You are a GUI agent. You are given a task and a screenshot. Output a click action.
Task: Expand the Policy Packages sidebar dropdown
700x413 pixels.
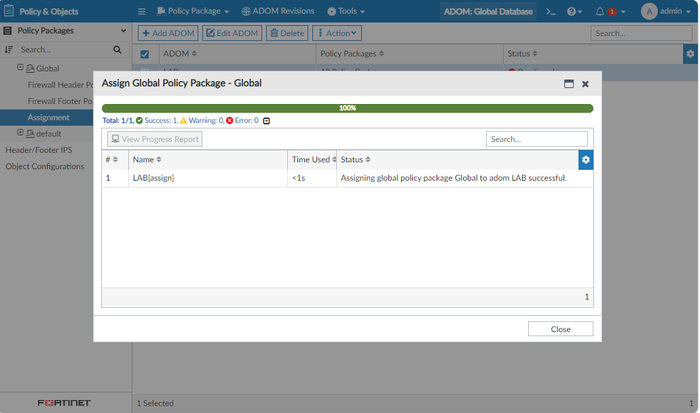point(123,31)
